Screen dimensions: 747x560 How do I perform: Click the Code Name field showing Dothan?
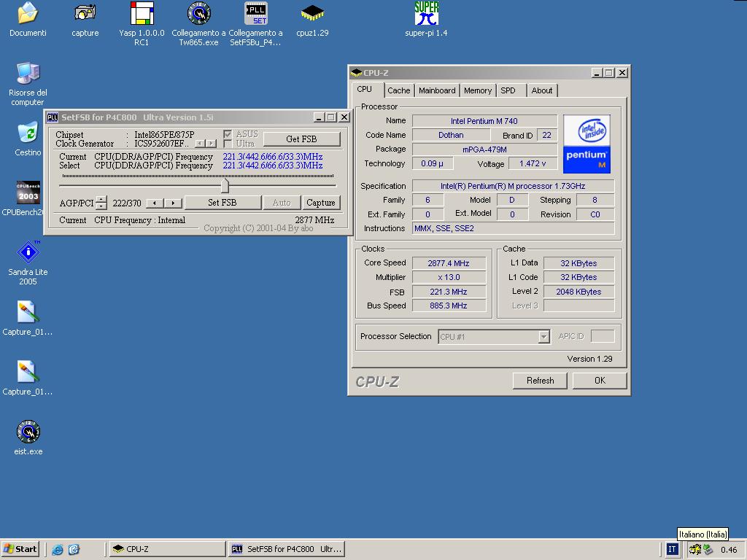[451, 135]
